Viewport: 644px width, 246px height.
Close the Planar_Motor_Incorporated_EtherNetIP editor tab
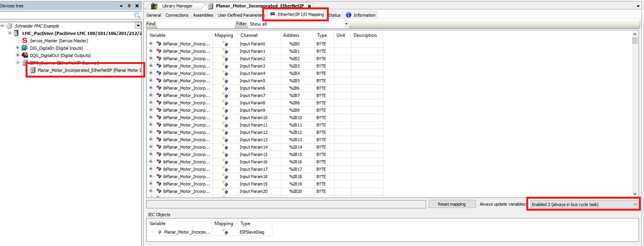(309, 6)
